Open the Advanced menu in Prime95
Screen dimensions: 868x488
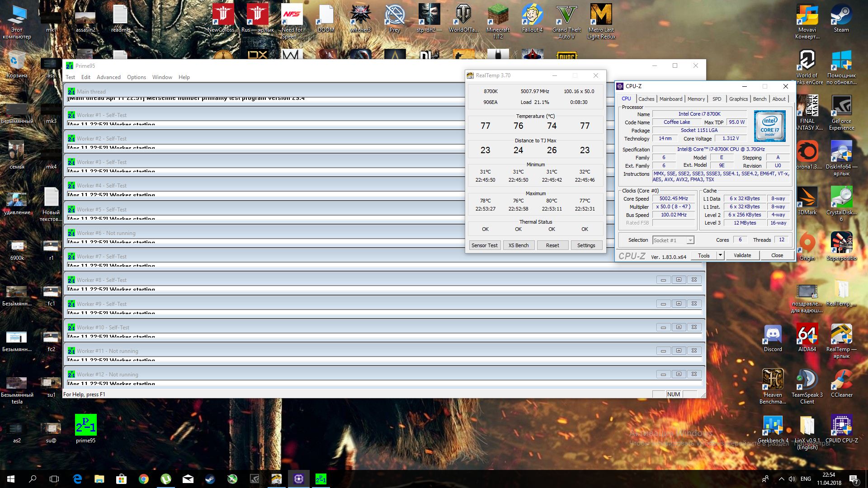pos(108,77)
